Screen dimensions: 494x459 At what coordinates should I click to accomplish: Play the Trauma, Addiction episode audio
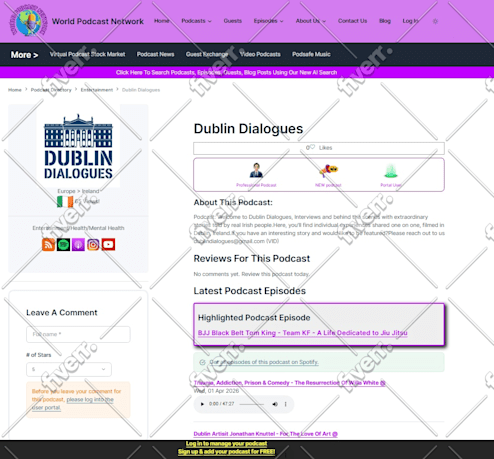click(x=202, y=404)
